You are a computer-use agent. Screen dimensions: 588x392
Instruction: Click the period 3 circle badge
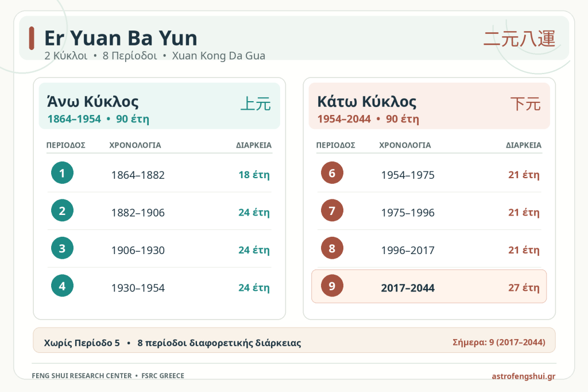62,248
